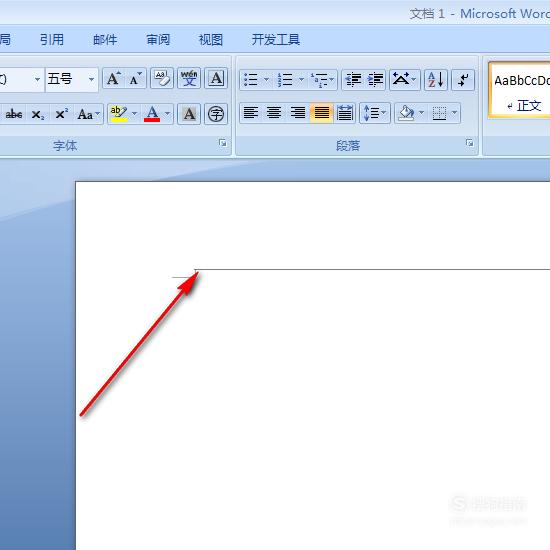Open the Asian Layout button
550x550 pixels.
(x=404, y=80)
